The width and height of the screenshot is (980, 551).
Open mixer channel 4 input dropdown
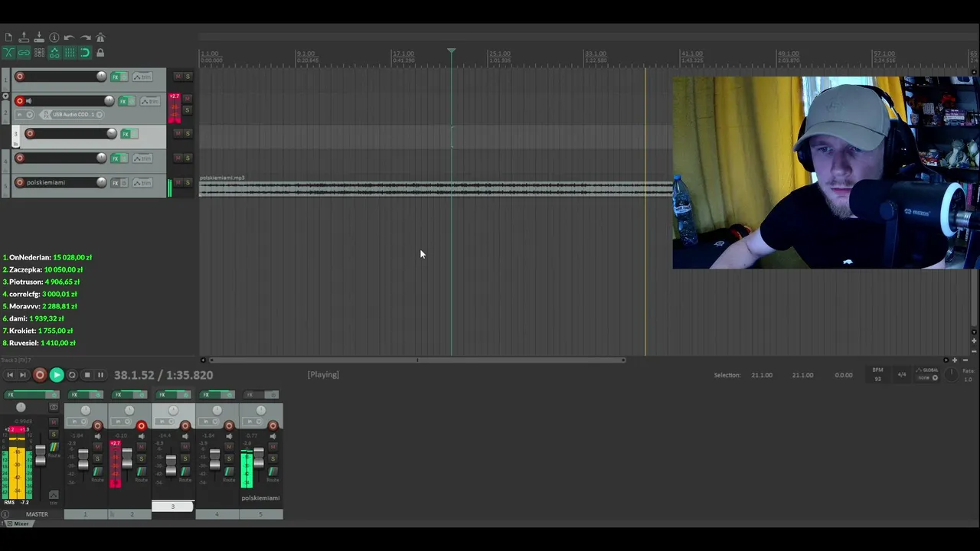[207, 422]
